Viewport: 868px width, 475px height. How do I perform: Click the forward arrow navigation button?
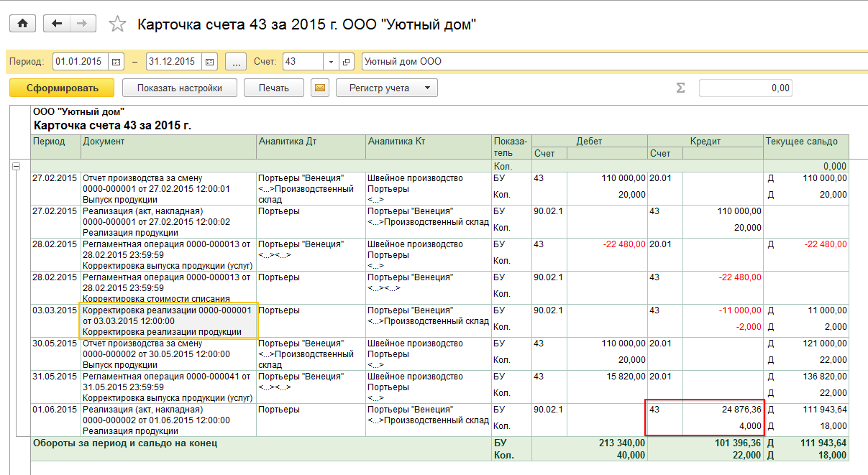(x=83, y=24)
